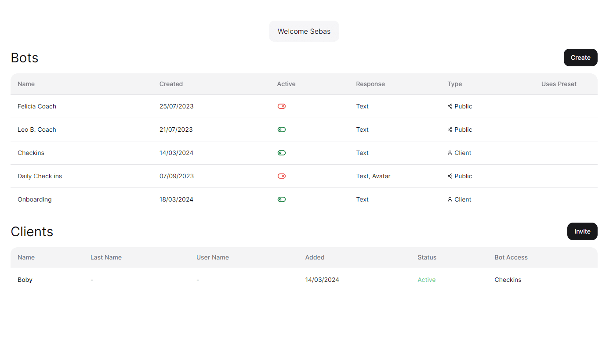Image resolution: width=602 pixels, height=364 pixels.
Task: Open the Checkins bot name in Bots table
Action: point(31,153)
